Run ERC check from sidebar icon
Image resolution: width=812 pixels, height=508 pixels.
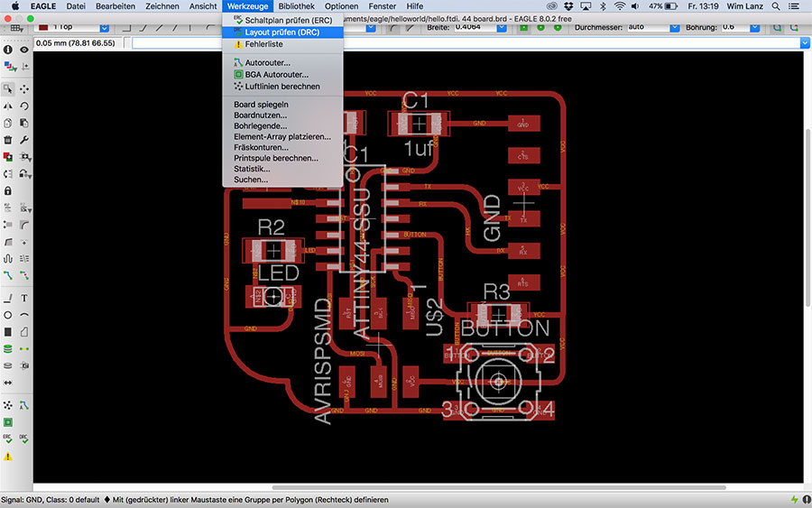pyautogui.click(x=8, y=439)
